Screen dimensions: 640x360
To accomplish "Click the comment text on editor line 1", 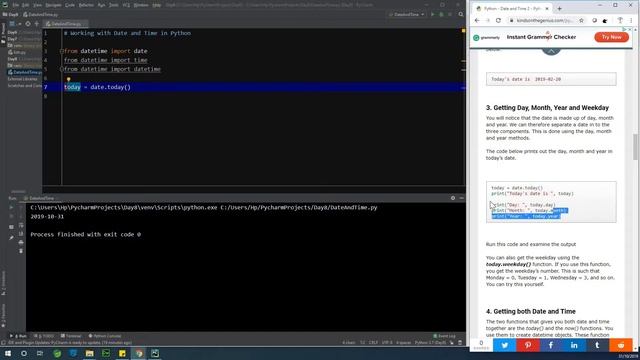I will coord(127,33).
